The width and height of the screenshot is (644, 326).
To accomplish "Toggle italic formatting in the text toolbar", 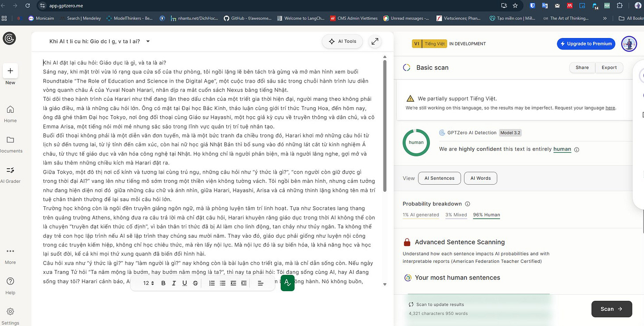I will tap(174, 283).
